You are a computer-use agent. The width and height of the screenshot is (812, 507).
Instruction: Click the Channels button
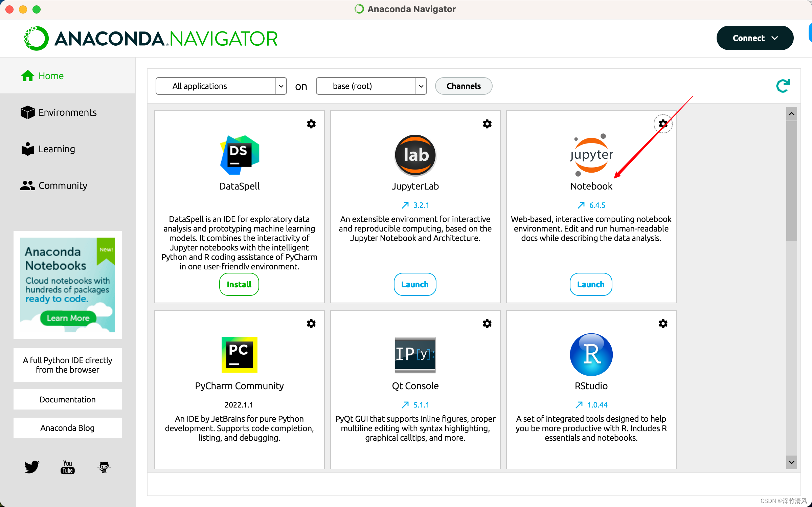tap(463, 86)
